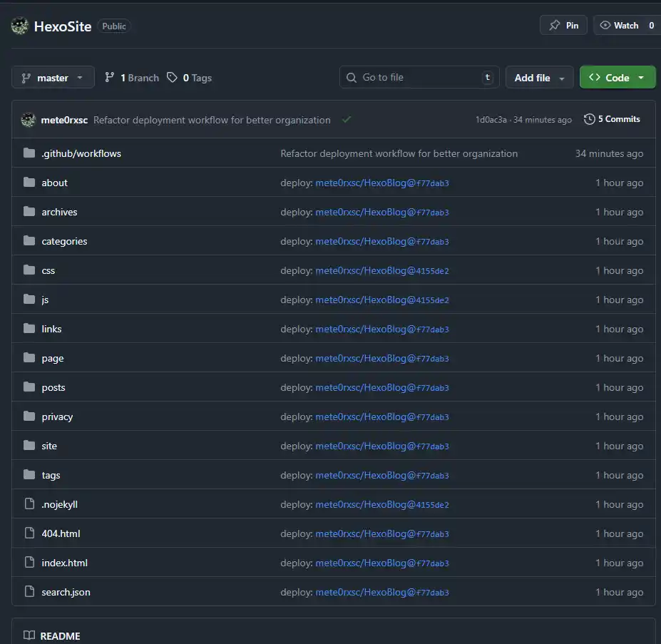
Task: Open the .github/workflows folder icon
Action: click(x=29, y=153)
